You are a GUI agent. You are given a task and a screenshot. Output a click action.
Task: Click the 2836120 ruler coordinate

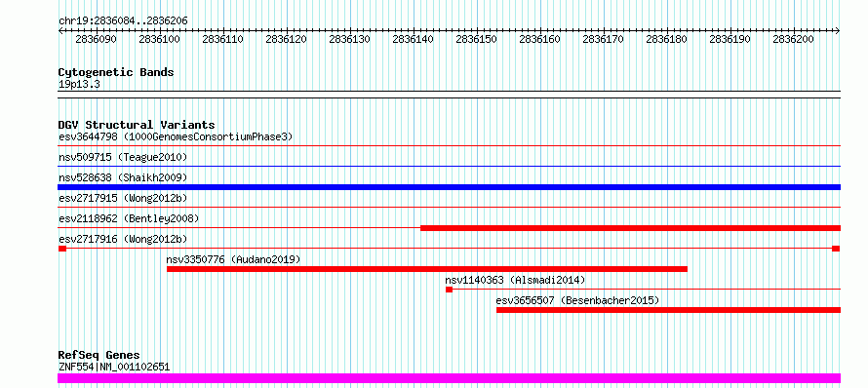click(286, 39)
